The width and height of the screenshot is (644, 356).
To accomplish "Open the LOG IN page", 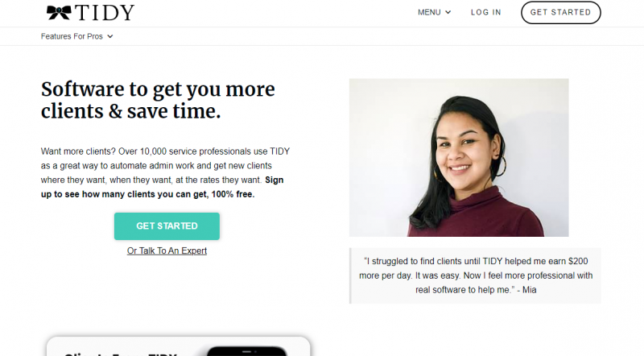I will pyautogui.click(x=486, y=12).
